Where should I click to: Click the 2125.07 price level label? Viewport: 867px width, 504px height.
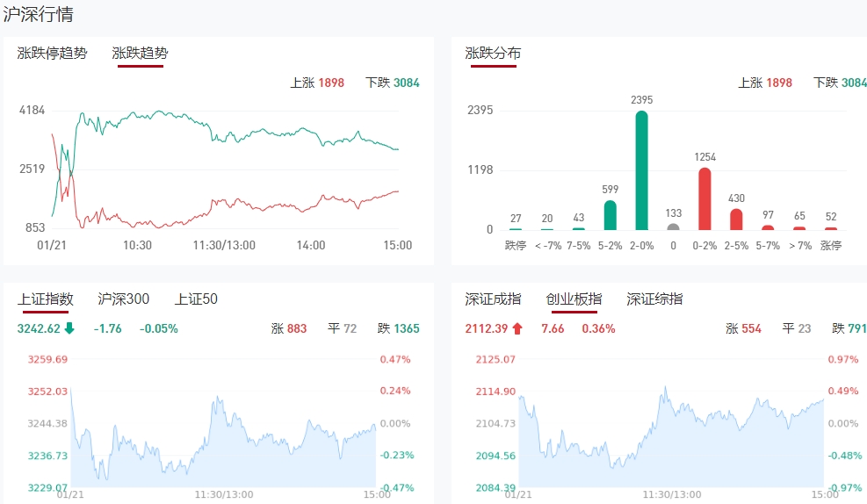tap(495, 359)
